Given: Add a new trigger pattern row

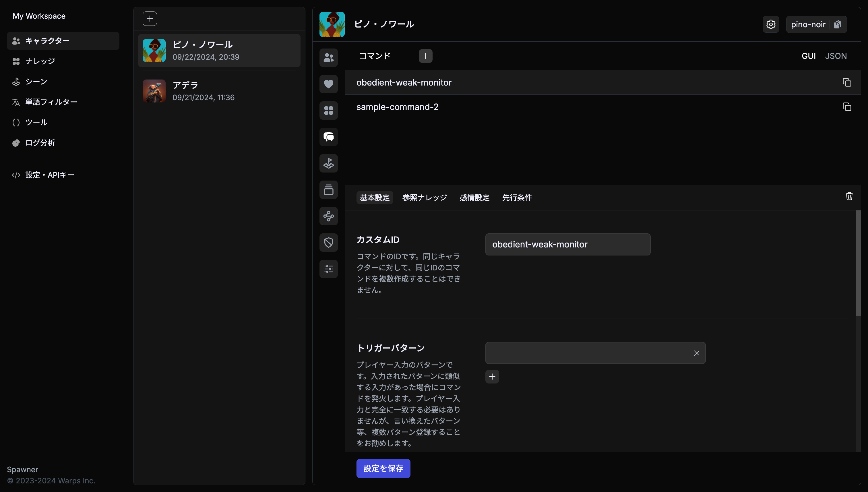Looking at the screenshot, I should 492,377.
